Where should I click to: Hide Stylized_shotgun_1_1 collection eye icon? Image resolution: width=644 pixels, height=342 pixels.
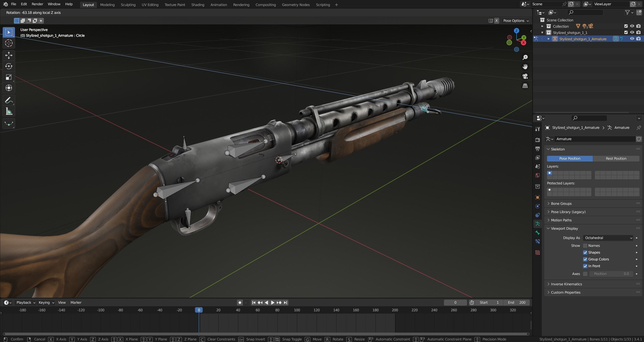tap(632, 32)
